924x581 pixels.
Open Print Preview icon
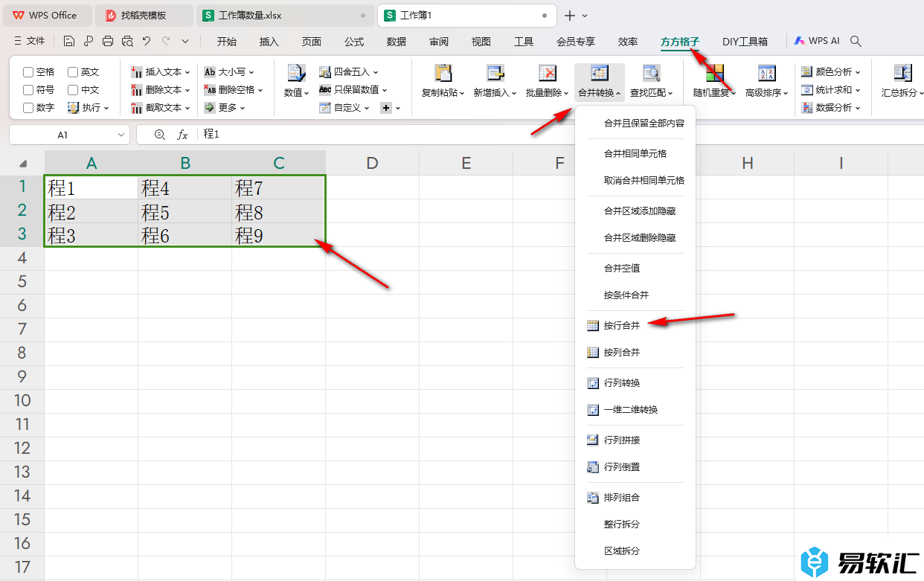[x=127, y=42]
